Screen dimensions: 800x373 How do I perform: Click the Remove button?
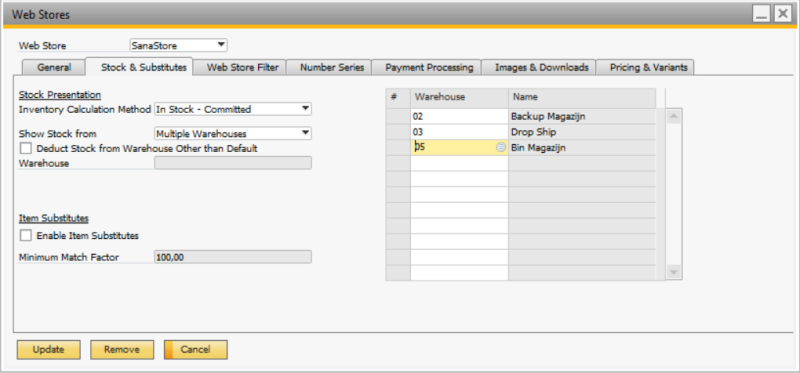(x=122, y=350)
